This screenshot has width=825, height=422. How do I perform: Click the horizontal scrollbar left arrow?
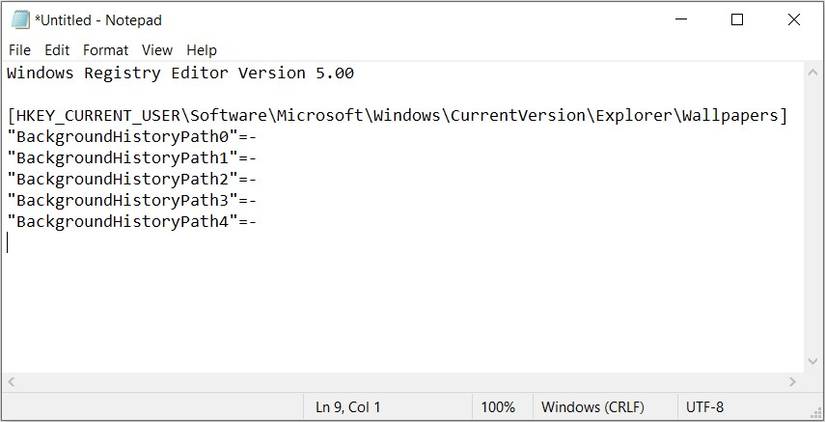(x=11, y=382)
